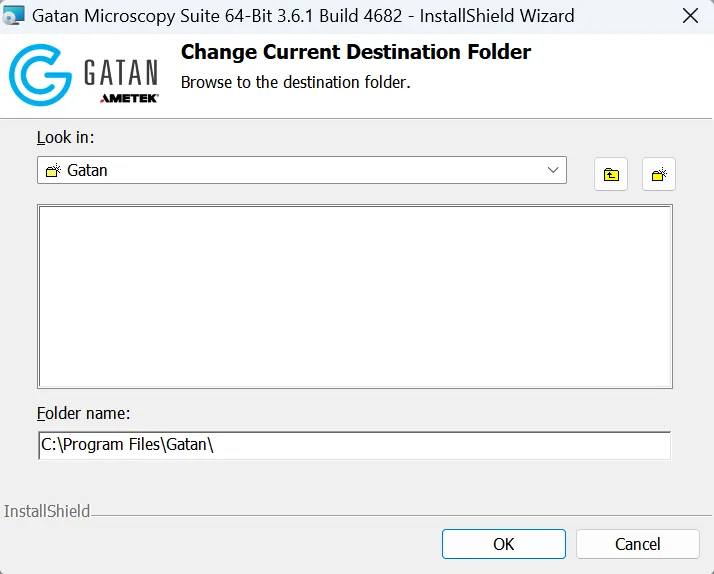This screenshot has width=714, height=574.
Task: Click the folder icon beside Gatan in Look in
Action: click(x=54, y=171)
